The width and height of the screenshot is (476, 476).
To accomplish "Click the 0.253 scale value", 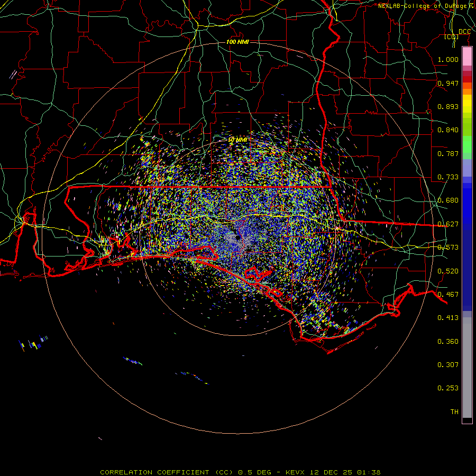I will 448,388.
